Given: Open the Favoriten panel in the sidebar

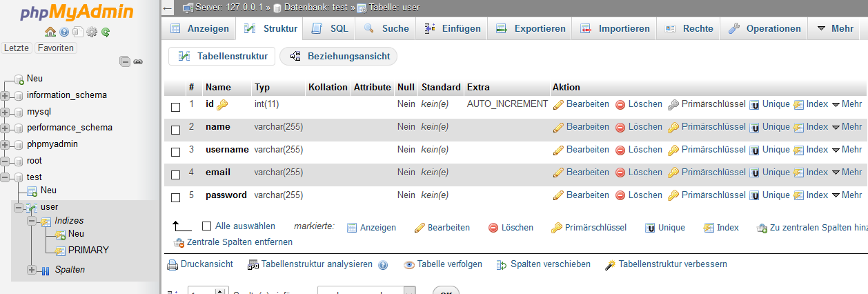Looking at the screenshot, I should (x=56, y=48).
